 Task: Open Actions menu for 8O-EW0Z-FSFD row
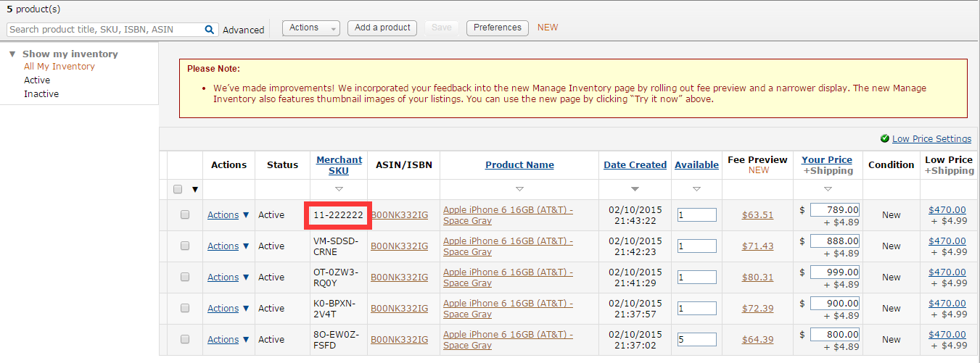coord(228,340)
